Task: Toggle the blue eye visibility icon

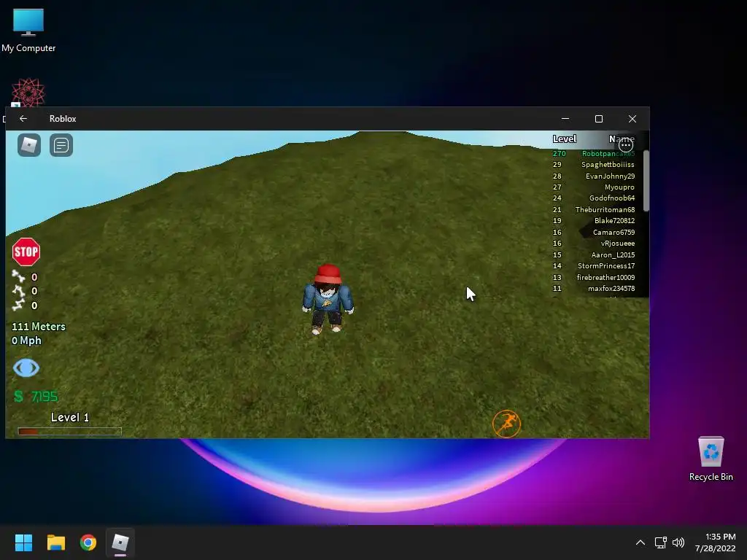Action: tap(26, 367)
